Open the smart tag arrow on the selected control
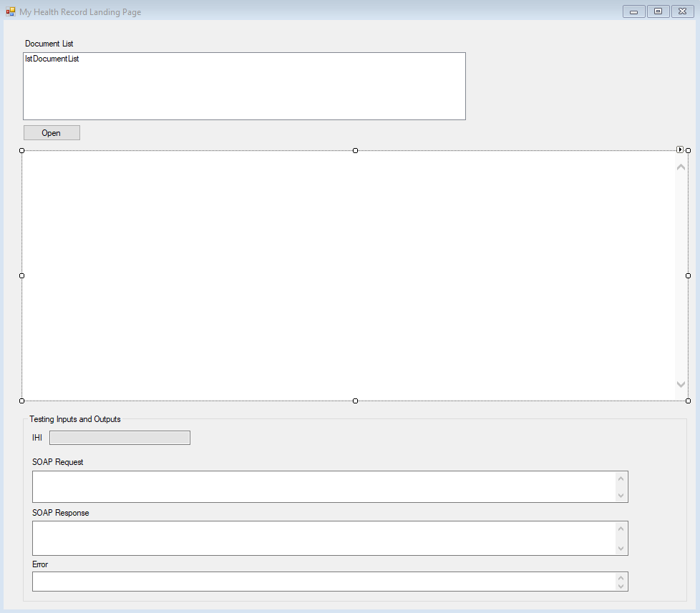This screenshot has height=613, width=700. 680,149
